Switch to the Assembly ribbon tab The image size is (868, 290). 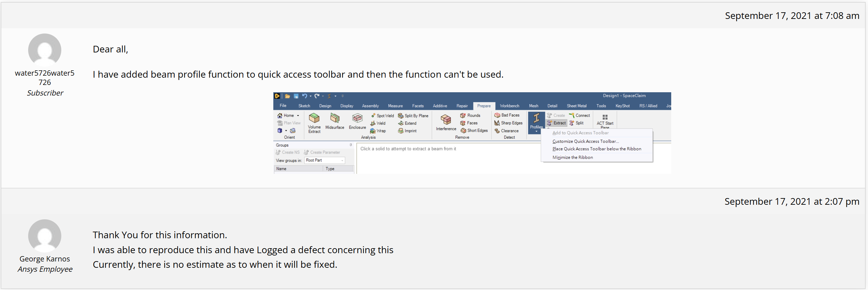coord(370,106)
